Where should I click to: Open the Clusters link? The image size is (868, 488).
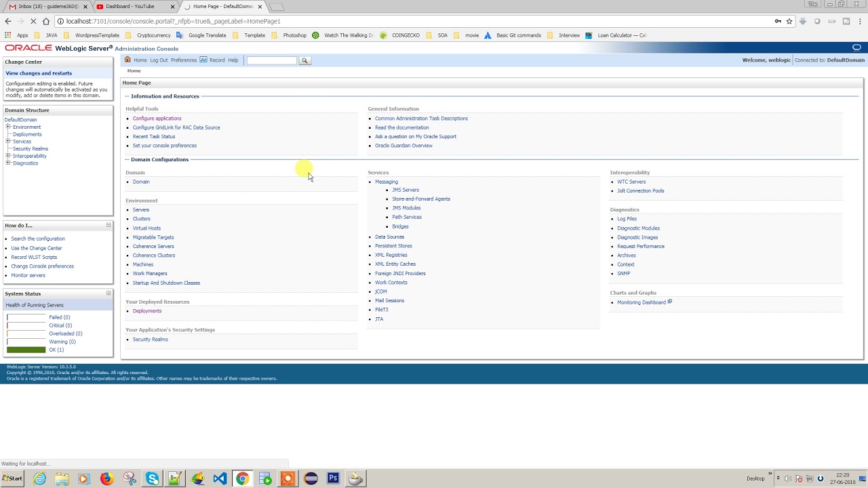tap(142, 219)
